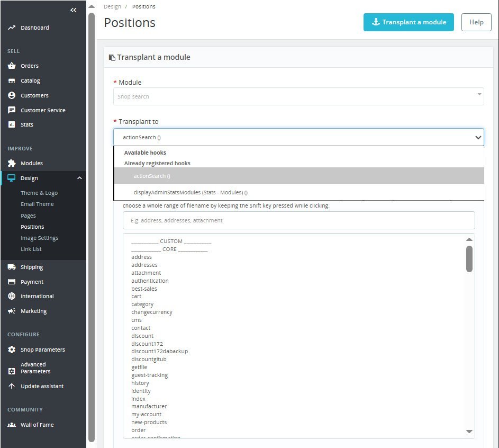Click the Modules puzzle-piece icon
499x448 pixels.
pos(12,163)
